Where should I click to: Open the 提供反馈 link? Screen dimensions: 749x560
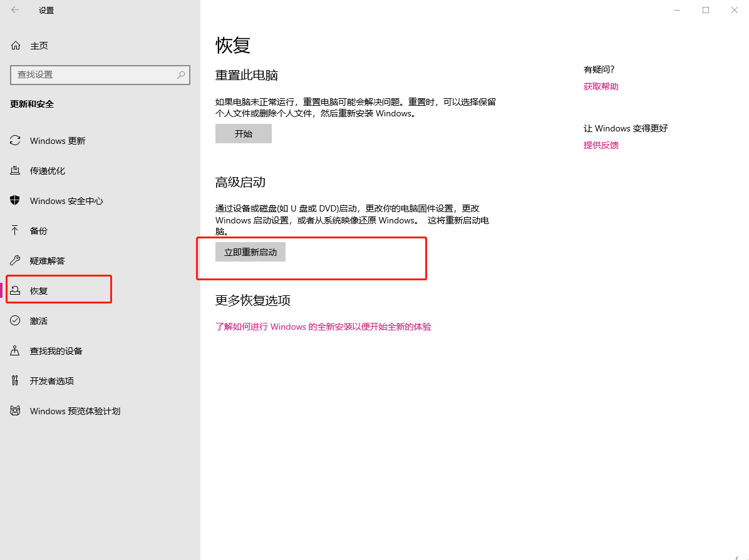[x=601, y=145]
